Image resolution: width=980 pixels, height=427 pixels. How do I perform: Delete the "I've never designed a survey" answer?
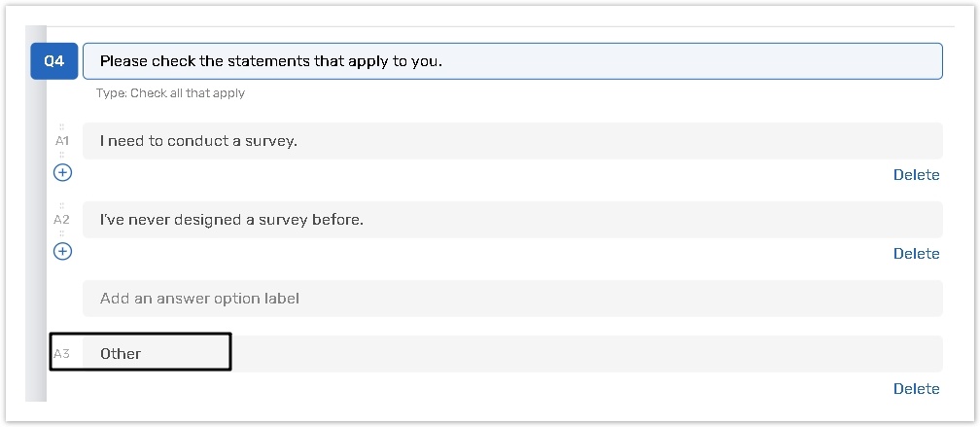[x=916, y=254]
